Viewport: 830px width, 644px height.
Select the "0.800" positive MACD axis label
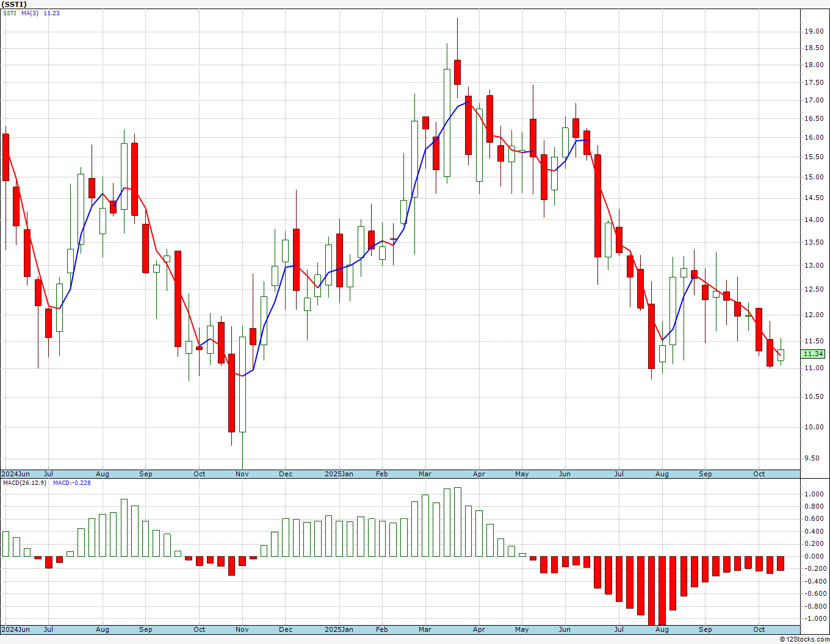(x=815, y=507)
